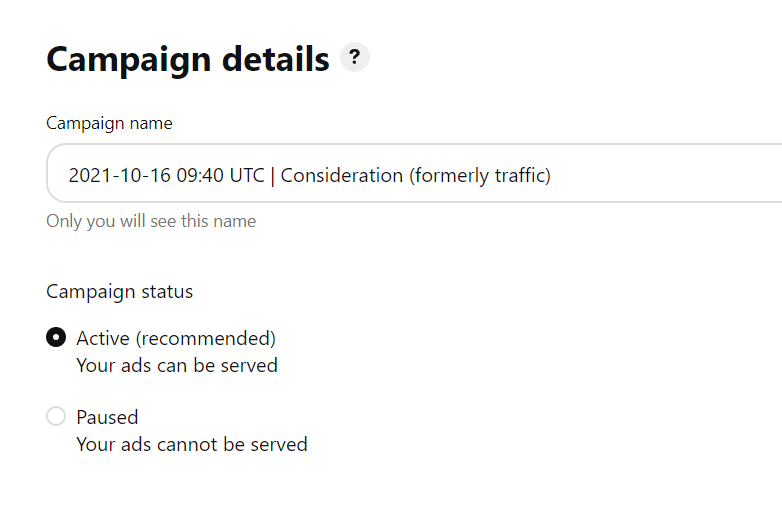Click the "Campaign name" field label
The image size is (782, 511).
109,123
